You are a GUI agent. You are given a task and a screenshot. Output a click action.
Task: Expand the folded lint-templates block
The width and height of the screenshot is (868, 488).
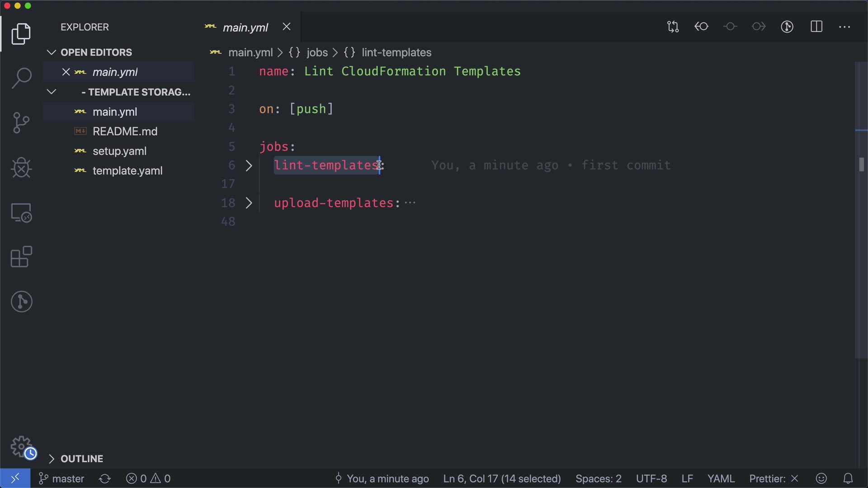click(x=249, y=166)
